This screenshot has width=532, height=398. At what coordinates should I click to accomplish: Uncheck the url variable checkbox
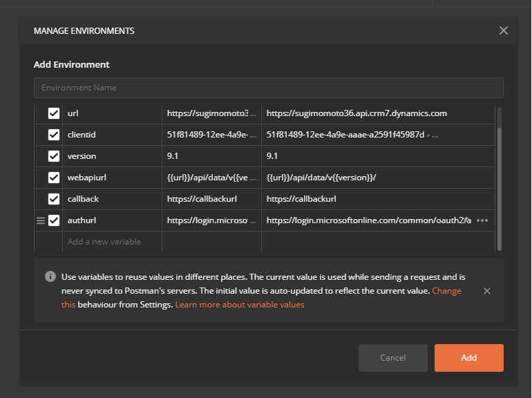coord(54,113)
